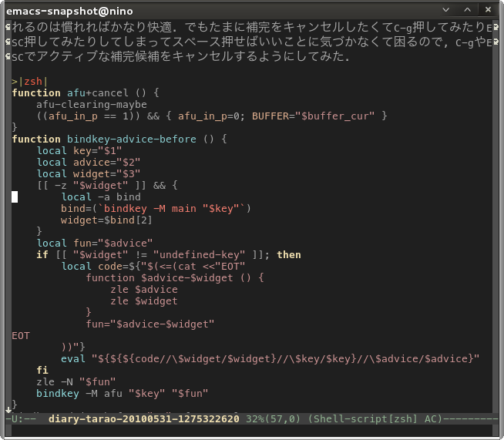Click the "undefined-key" string

tap(199, 255)
